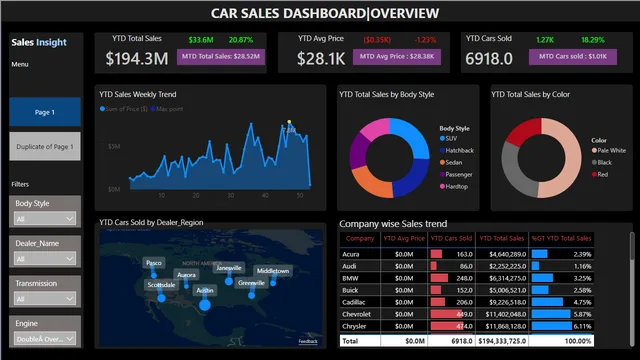The height and width of the screenshot is (360, 640).
Task: Click the MTD Cars sold purple card
Action: click(x=573, y=57)
